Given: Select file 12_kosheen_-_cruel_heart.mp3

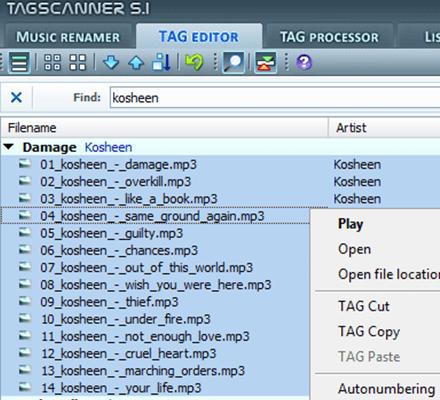Looking at the screenshot, I should tap(128, 354).
